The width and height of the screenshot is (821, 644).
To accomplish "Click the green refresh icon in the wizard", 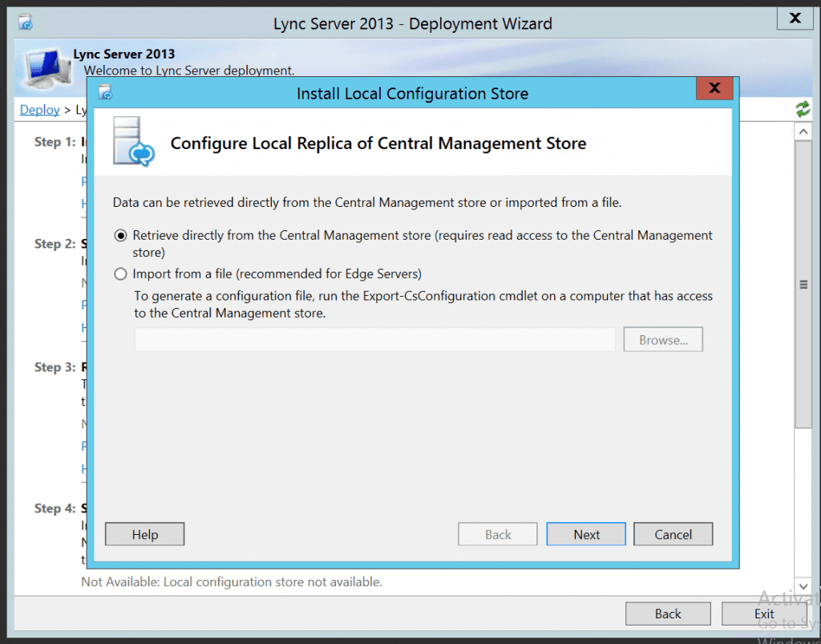I will click(x=803, y=109).
